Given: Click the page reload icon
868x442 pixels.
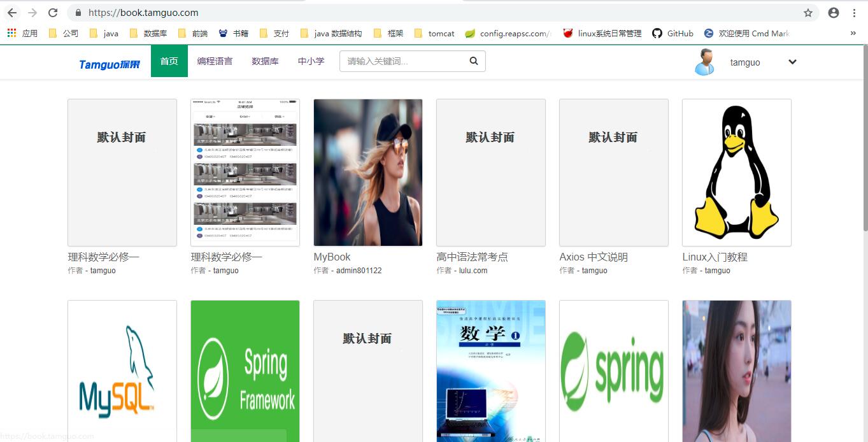Looking at the screenshot, I should click(53, 12).
